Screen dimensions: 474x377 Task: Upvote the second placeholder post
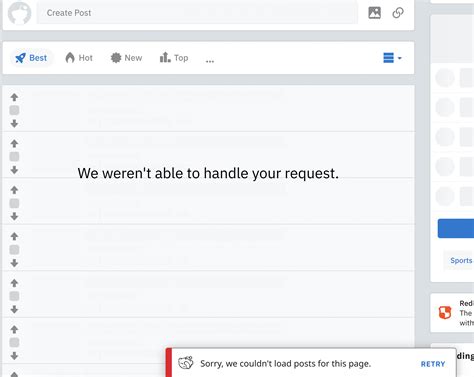[14, 144]
